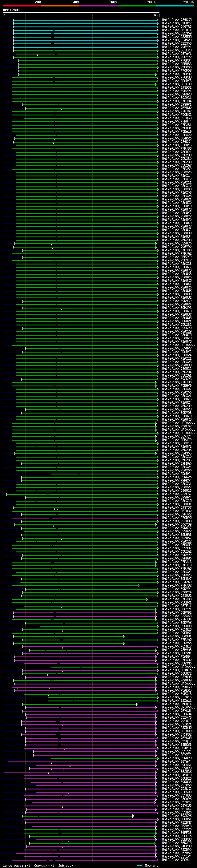Select label UniRef100_A5HJZ9
Viewport: 197px width, 868px height.
click(176, 440)
